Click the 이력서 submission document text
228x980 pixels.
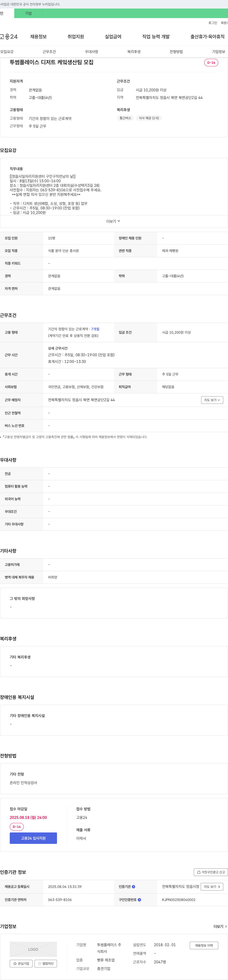[x=81, y=838]
